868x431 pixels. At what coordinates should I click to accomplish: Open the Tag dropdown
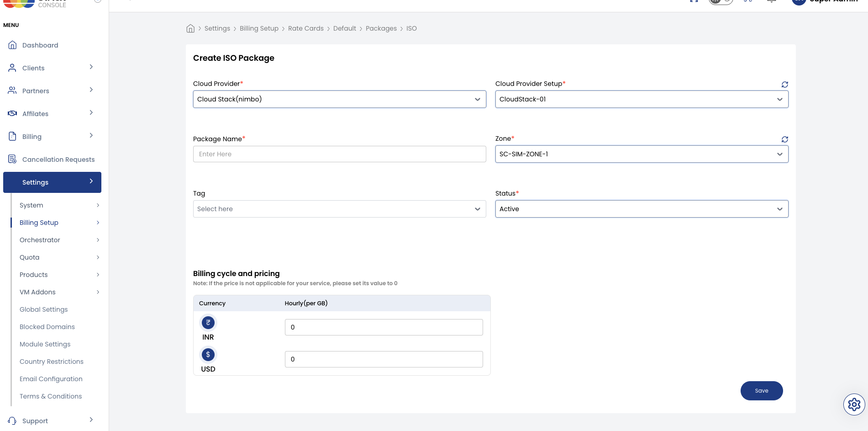click(340, 209)
